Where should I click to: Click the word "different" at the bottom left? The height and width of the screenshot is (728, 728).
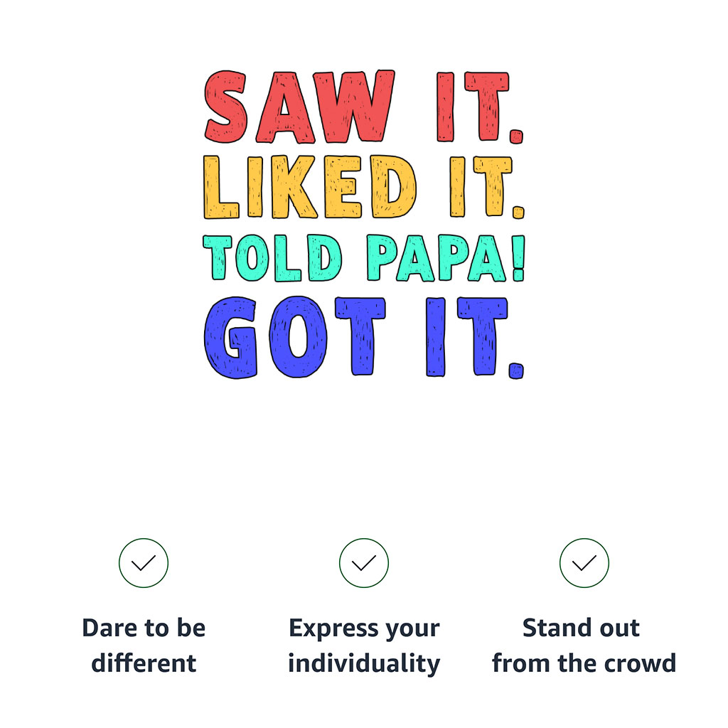click(144, 663)
